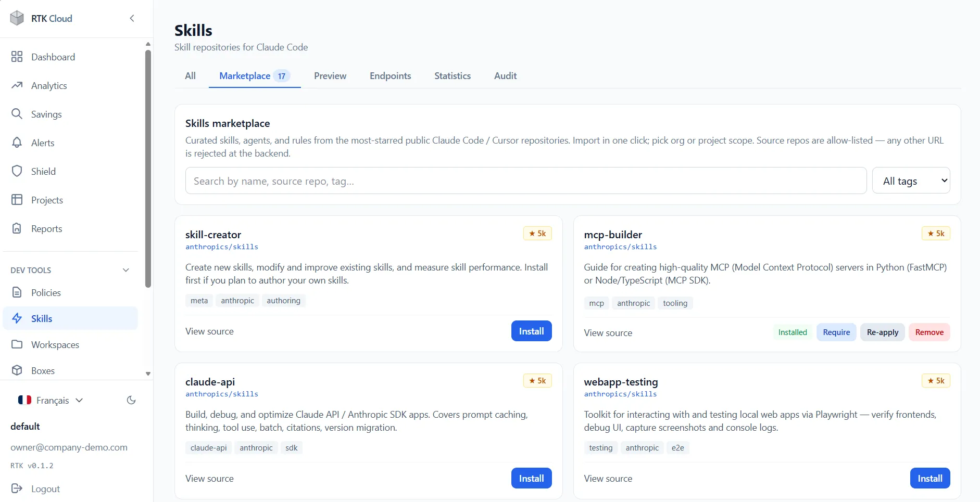
Task: View source for claude-api
Action: 209,479
